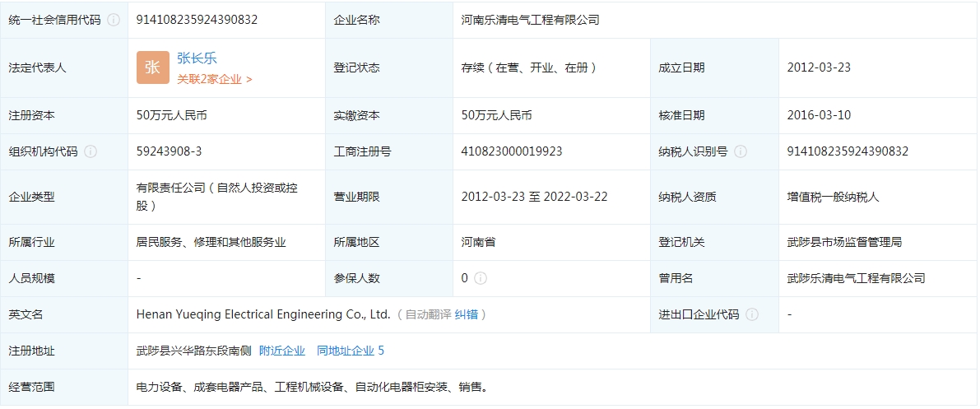Viewport: 980px width, 409px height.
Task: Show the tooltip icon beside 进出口企业代码
Action: click(752, 314)
